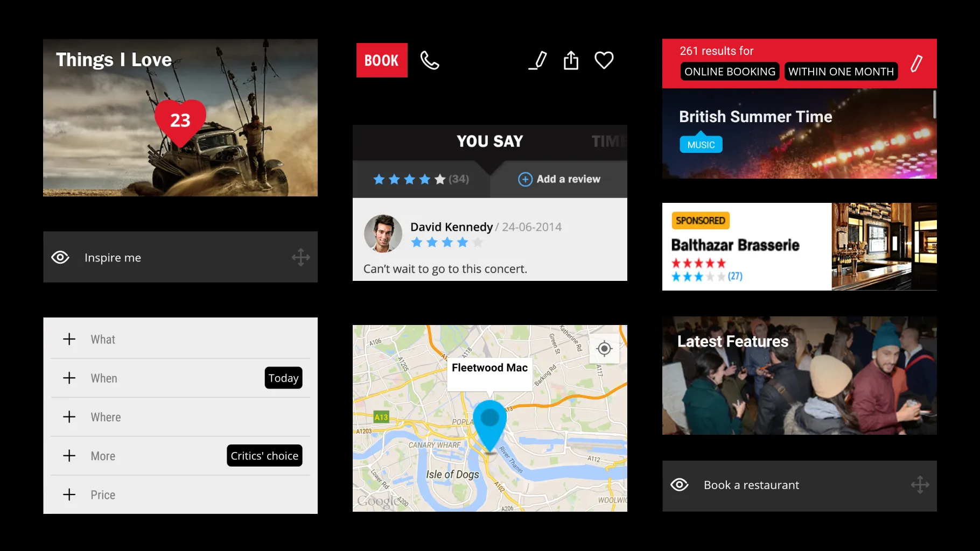Tap the SPONSORED badge
The height and width of the screenshot is (551, 980).
pos(701,221)
